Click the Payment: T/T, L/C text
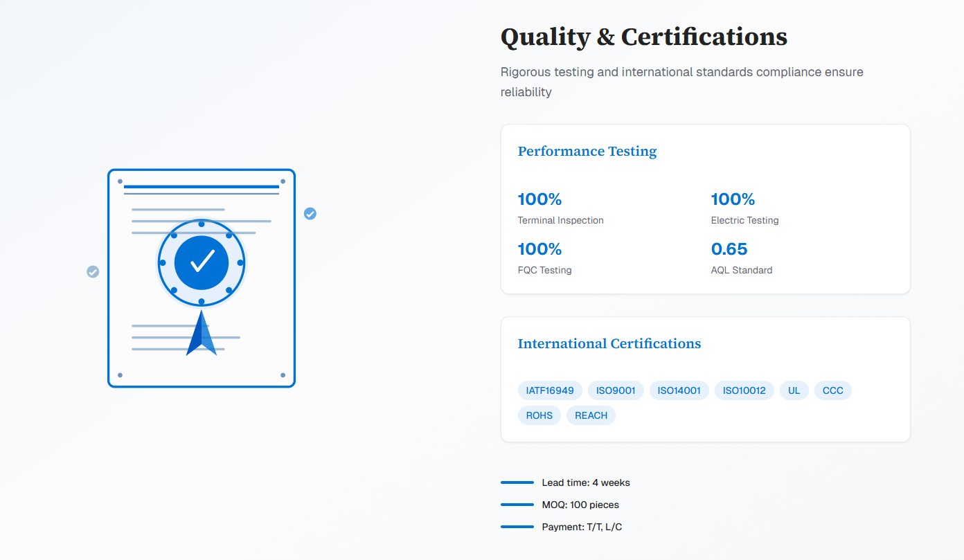Viewport: 964px width, 560px height. coord(582,527)
